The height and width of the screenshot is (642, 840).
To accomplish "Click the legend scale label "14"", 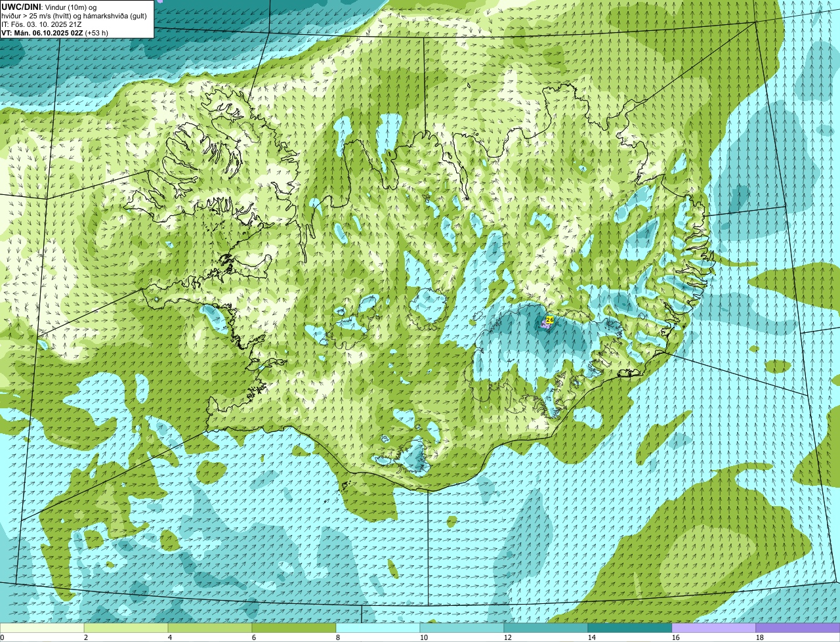I will 591,637.
